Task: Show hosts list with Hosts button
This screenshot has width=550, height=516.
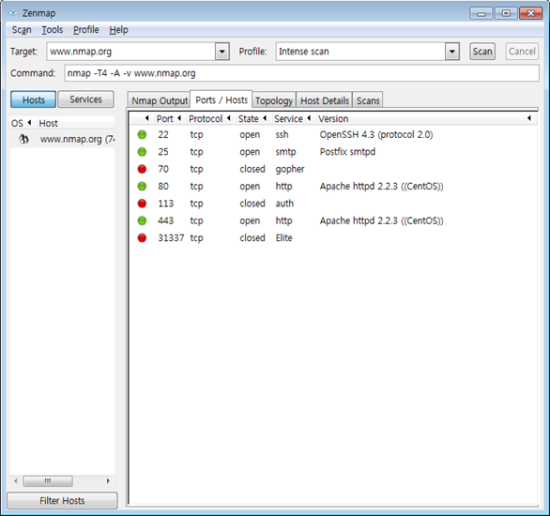Action: pyautogui.click(x=33, y=100)
